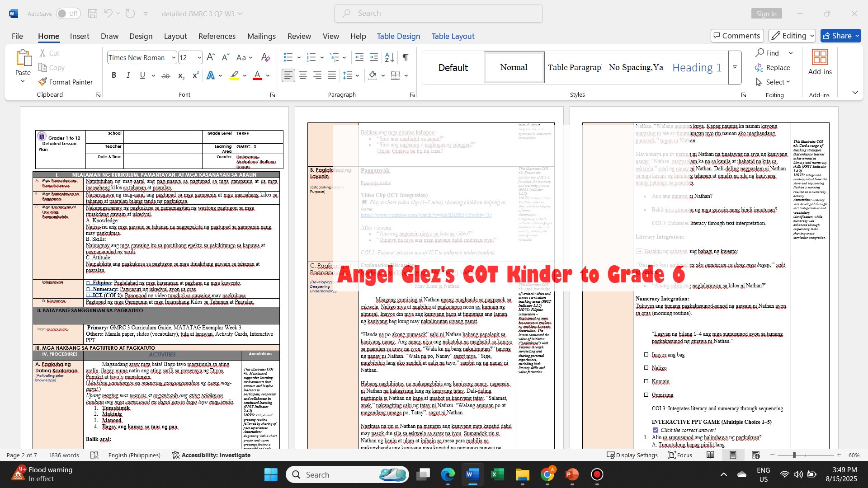Open font name dropdown
Viewport: 868px width, 488px height.
coord(174,57)
